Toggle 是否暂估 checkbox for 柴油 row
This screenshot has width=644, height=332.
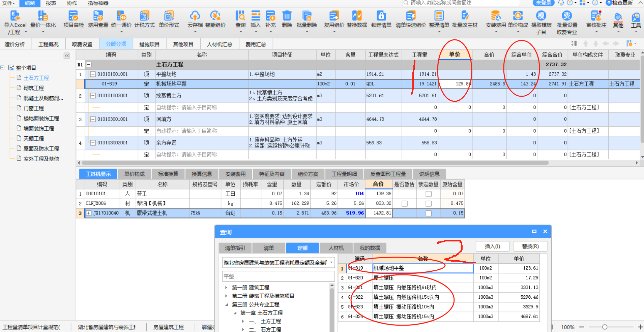(x=405, y=204)
